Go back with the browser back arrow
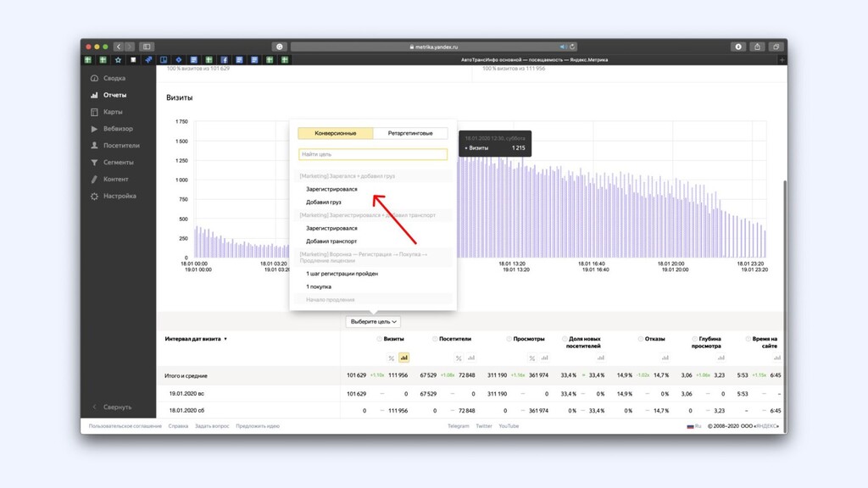The image size is (868, 488). pyautogui.click(x=119, y=47)
